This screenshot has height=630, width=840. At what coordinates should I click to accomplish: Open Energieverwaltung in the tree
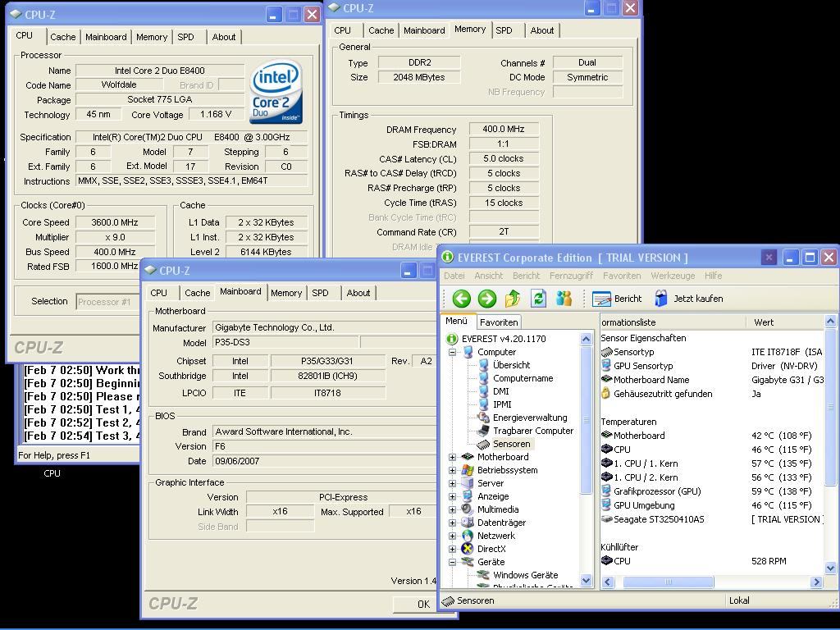pyautogui.click(x=529, y=418)
